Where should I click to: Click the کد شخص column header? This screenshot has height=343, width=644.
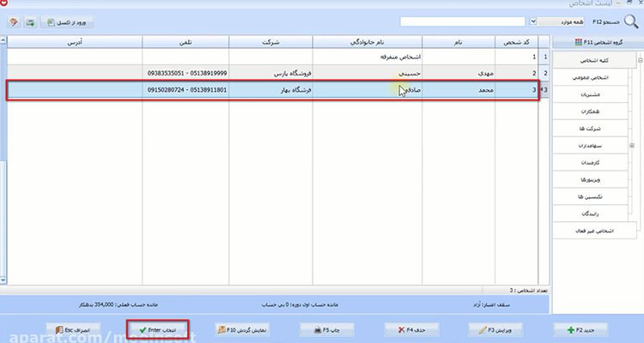516,42
